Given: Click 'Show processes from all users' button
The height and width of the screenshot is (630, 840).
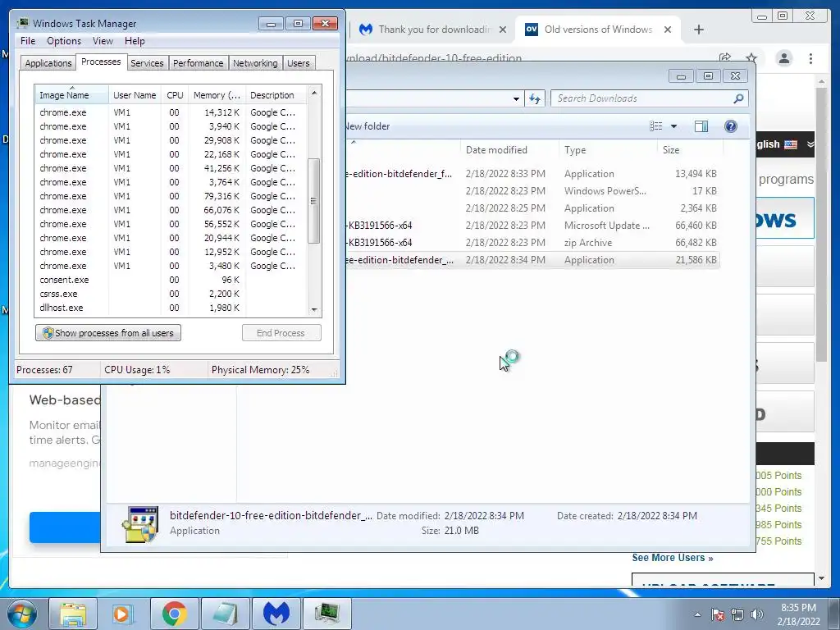Looking at the screenshot, I should 108,333.
